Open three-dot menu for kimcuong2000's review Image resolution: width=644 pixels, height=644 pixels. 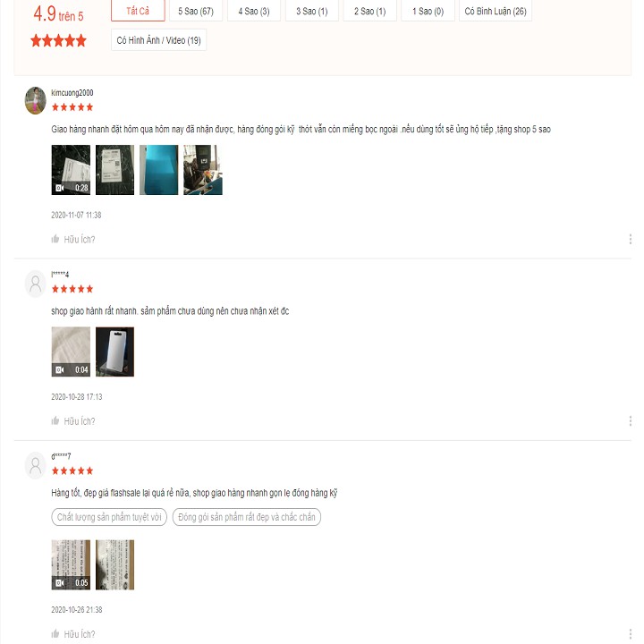pyautogui.click(x=630, y=239)
